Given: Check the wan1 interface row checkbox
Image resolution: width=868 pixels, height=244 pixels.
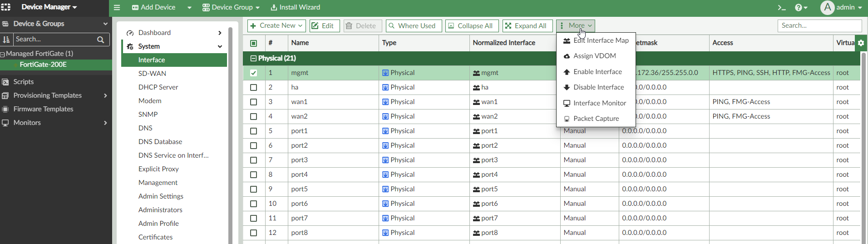Looking at the screenshot, I should tap(253, 102).
